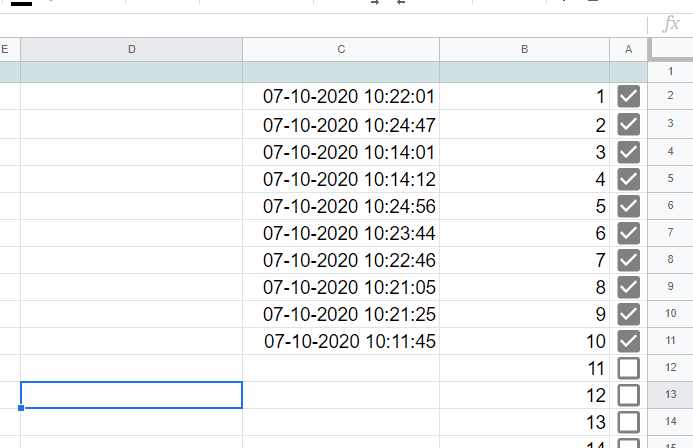Select the column B header

pos(524,49)
